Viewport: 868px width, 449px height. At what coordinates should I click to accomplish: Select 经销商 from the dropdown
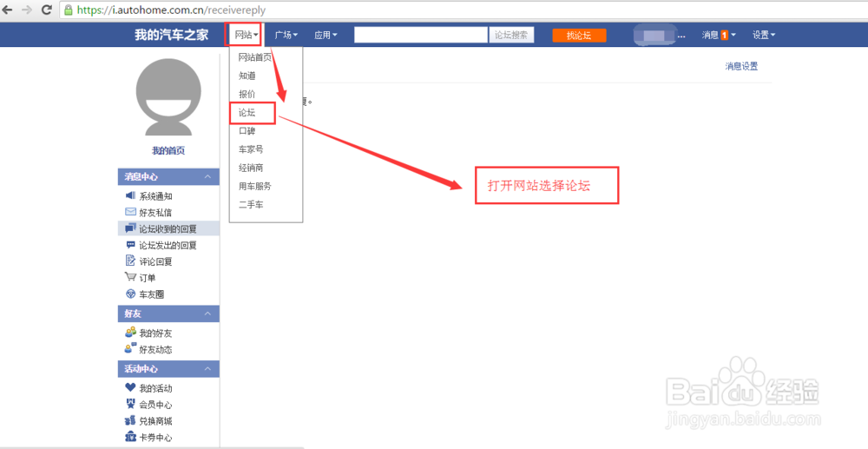pos(251,168)
